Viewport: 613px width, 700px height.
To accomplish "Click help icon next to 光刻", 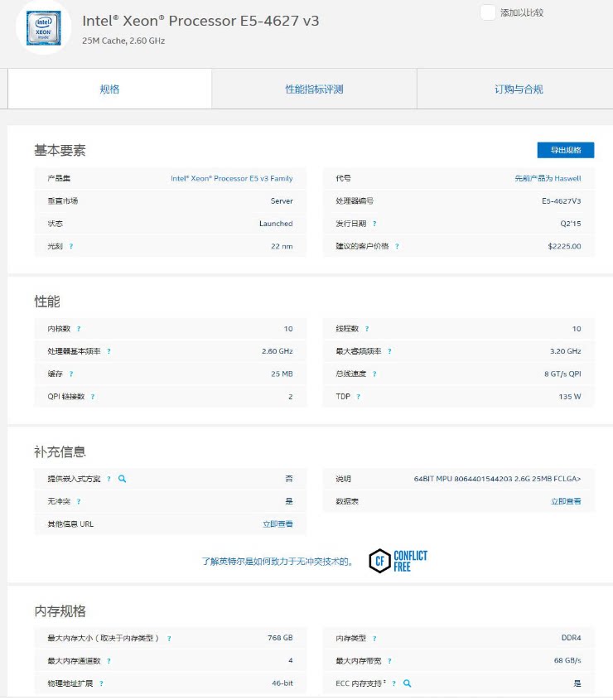I will point(71,246).
